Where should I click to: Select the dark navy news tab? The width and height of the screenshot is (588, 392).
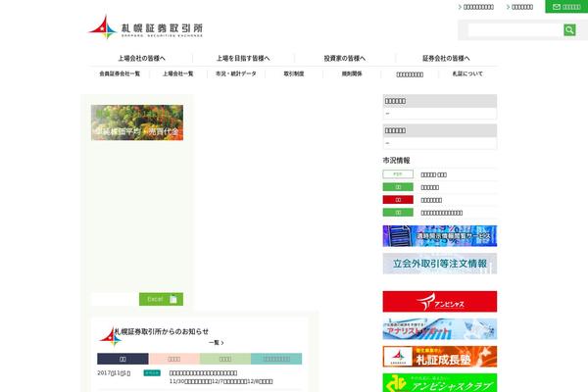pyautogui.click(x=122, y=359)
